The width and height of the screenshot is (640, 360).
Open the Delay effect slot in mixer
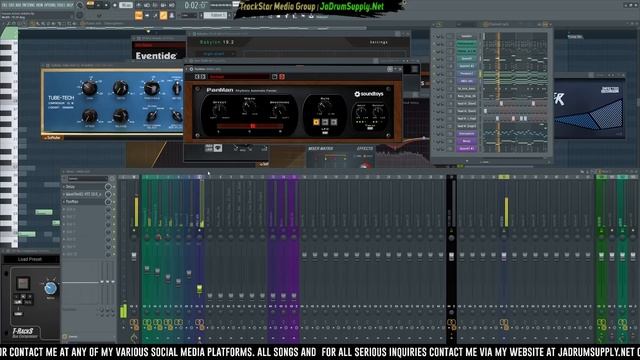(85, 187)
